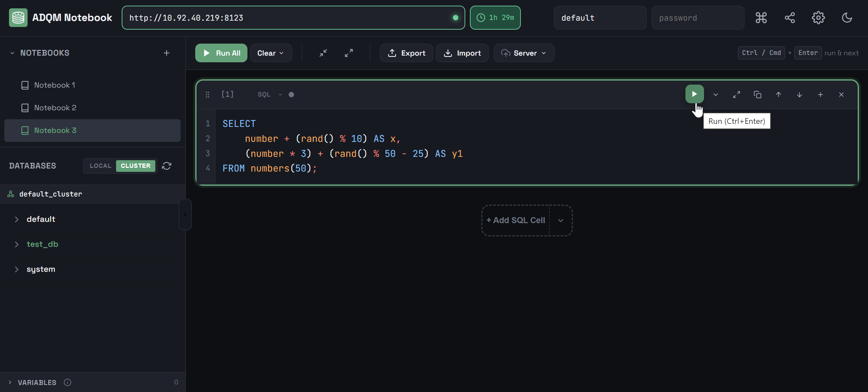Click the Clear button
Viewport: 868px width, 392px height.
coord(271,53)
